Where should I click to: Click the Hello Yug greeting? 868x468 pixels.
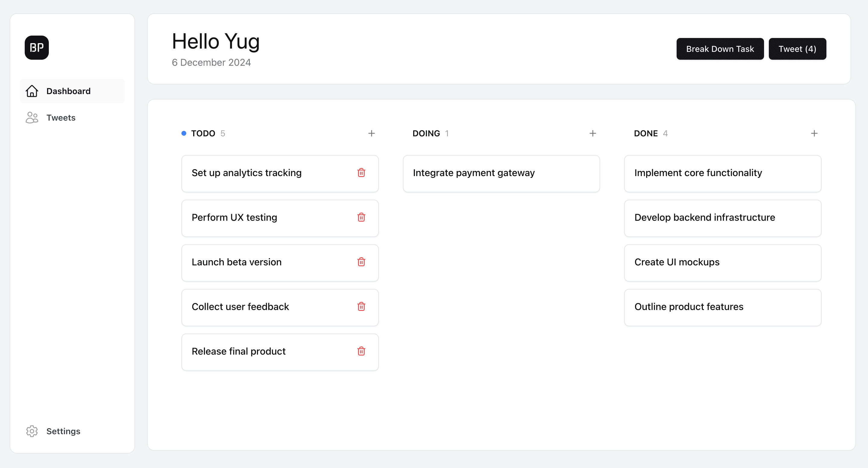click(216, 42)
